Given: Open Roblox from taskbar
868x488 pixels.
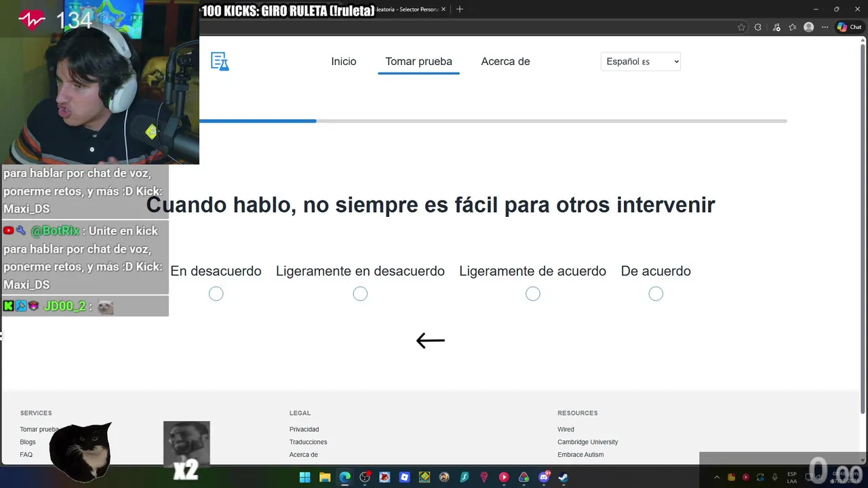Looking at the screenshot, I should [x=404, y=477].
